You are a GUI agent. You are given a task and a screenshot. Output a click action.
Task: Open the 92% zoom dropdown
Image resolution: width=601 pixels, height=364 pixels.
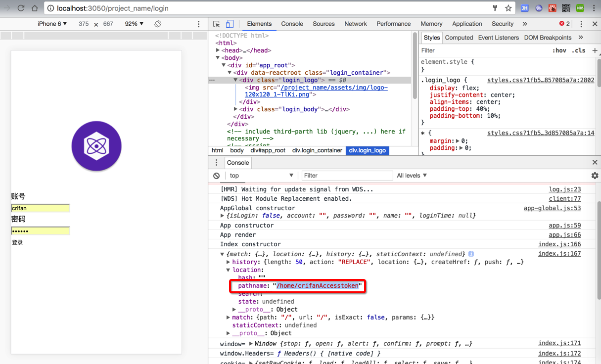[134, 24]
